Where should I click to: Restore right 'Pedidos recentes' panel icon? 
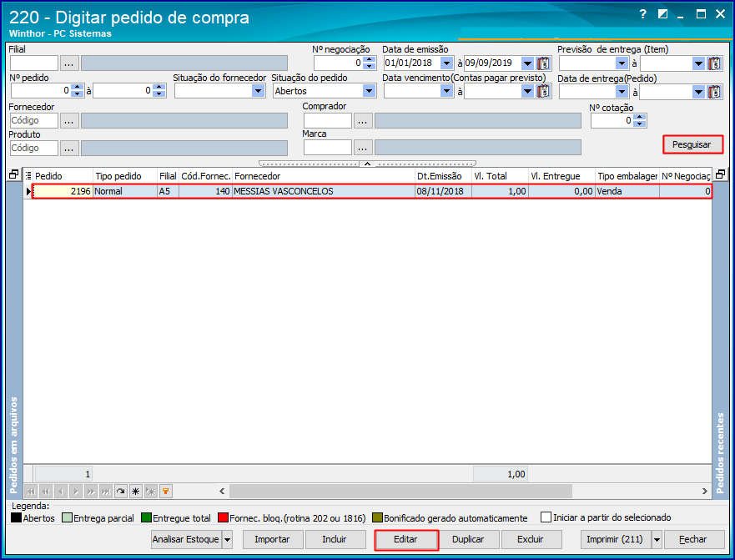pyautogui.click(x=720, y=174)
